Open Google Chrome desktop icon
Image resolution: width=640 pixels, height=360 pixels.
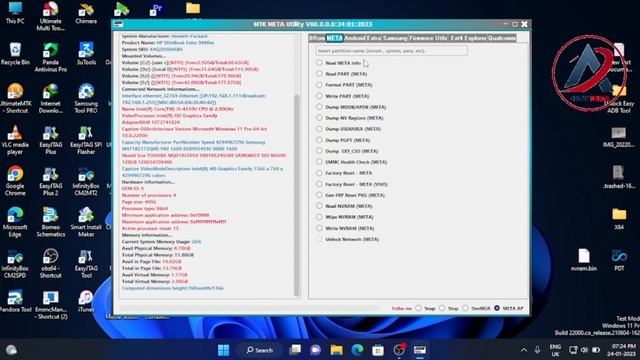pyautogui.click(x=15, y=181)
